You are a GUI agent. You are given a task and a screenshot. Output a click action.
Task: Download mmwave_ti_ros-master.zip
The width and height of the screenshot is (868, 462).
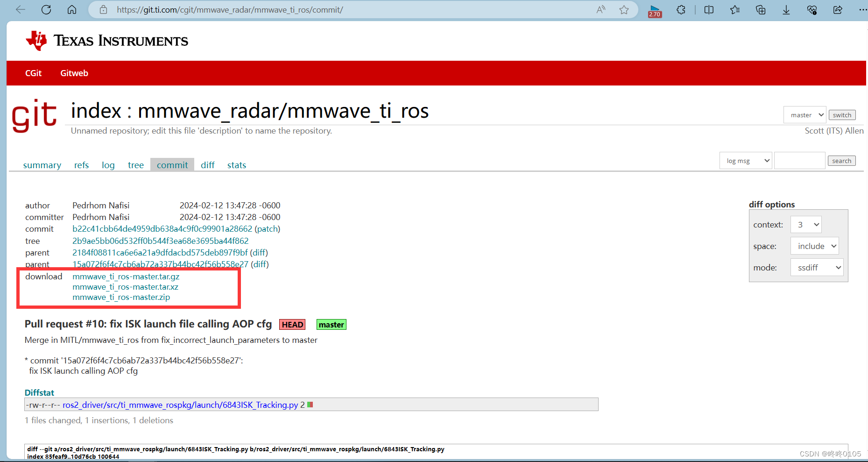coord(121,297)
